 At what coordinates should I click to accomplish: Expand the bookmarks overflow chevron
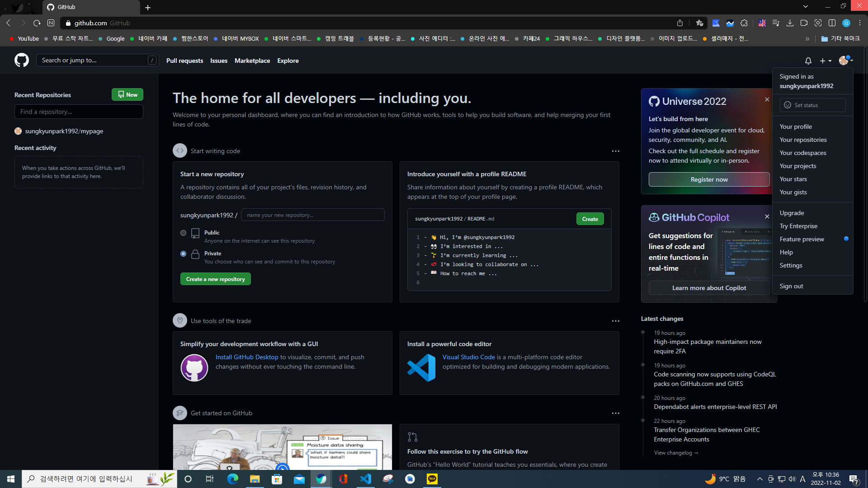[807, 39]
